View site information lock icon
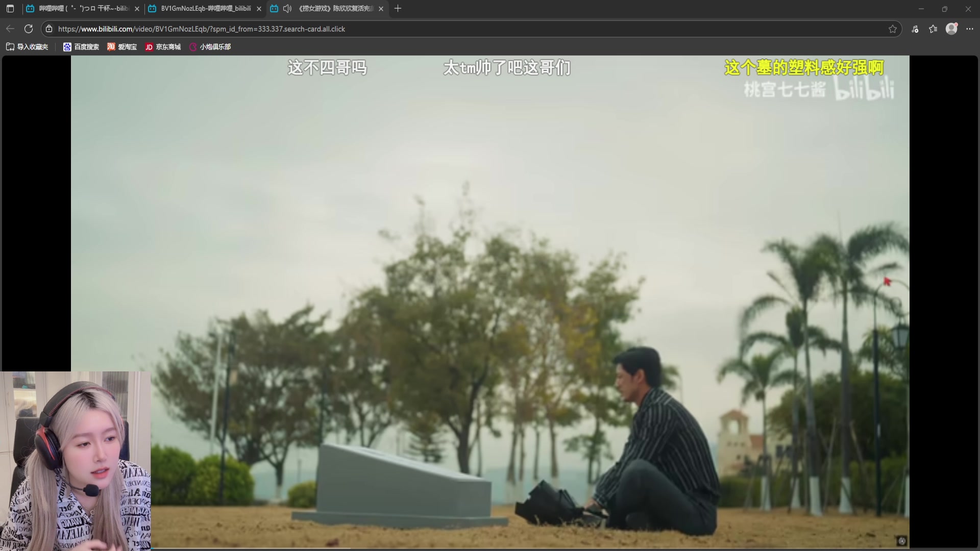The height and width of the screenshot is (551, 980). (49, 29)
